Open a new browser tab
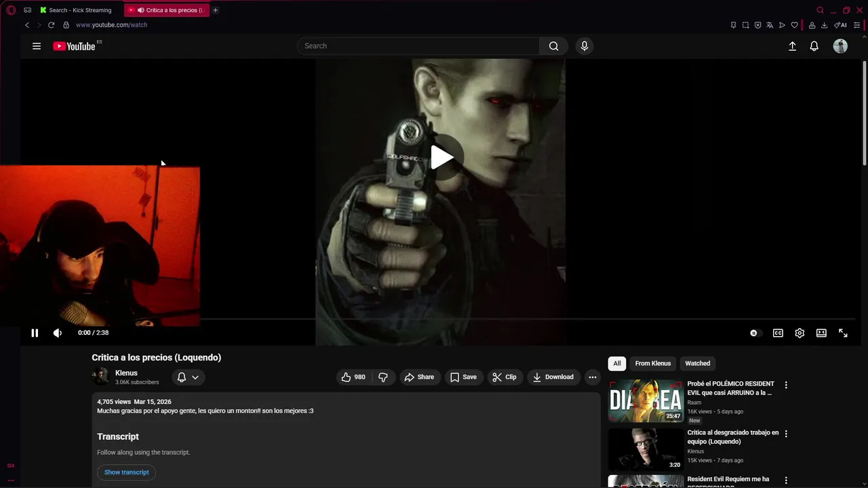The width and height of the screenshot is (868, 488). point(215,10)
